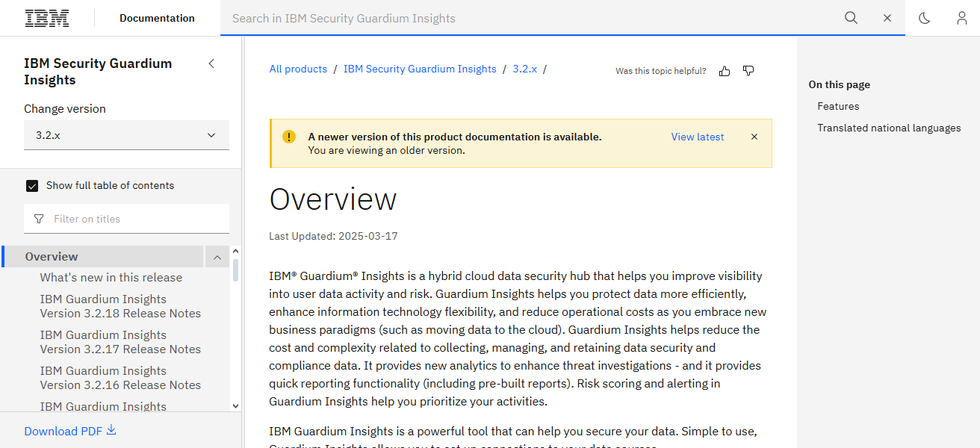This screenshot has height=448, width=980.
Task: Enable Show full table of contents
Action: pyautogui.click(x=32, y=185)
